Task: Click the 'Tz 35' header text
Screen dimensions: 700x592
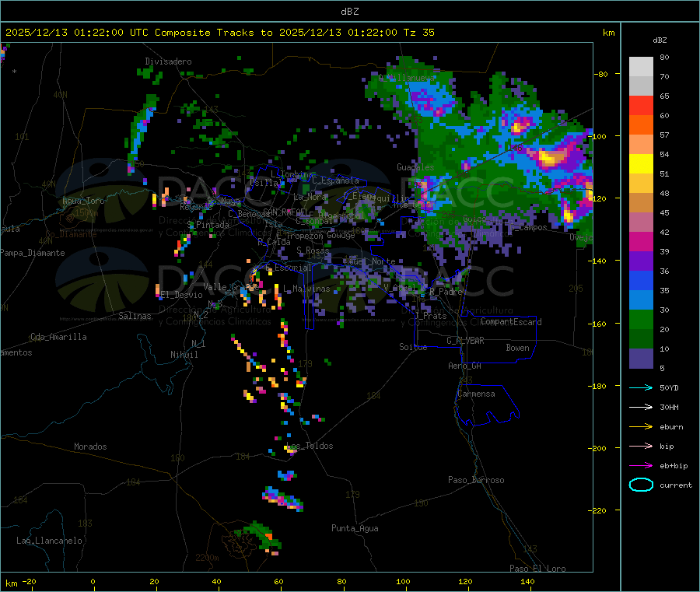Action: tap(419, 33)
